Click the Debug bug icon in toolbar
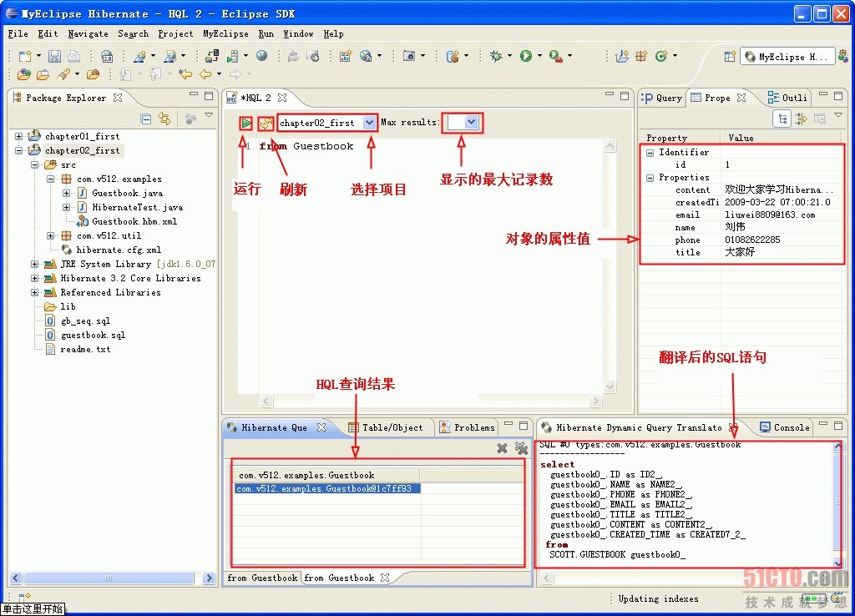The width and height of the screenshot is (855, 616). 496,56
